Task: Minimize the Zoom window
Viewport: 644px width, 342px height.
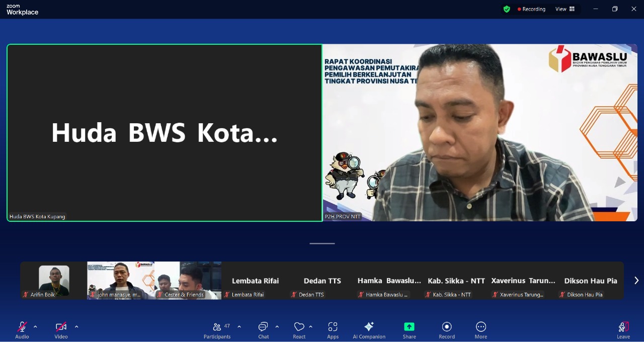Action: pos(596,9)
